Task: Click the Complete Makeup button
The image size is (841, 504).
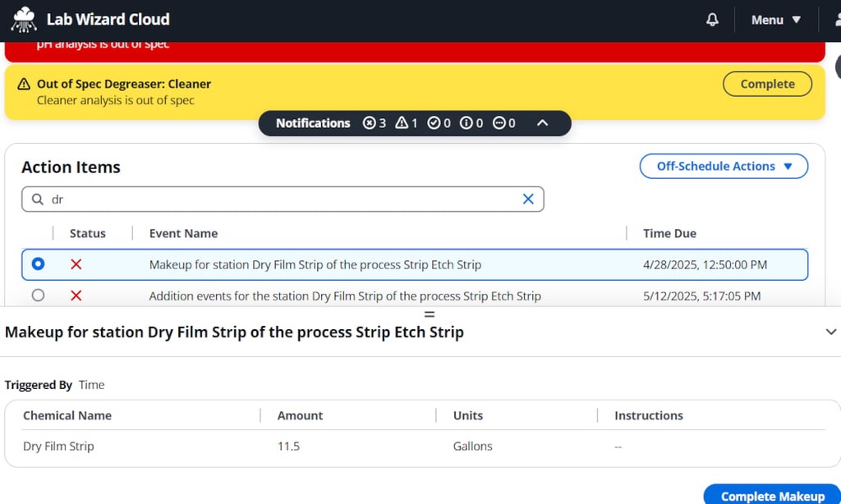Action: click(x=772, y=496)
